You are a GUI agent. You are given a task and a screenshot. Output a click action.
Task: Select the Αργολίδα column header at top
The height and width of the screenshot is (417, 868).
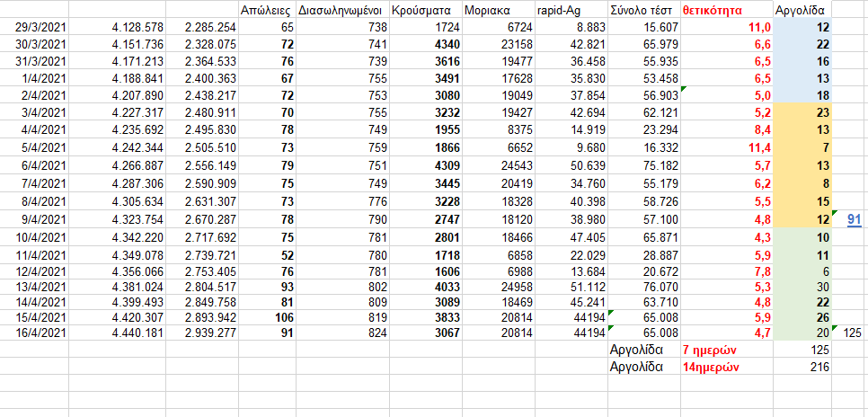[802, 11]
